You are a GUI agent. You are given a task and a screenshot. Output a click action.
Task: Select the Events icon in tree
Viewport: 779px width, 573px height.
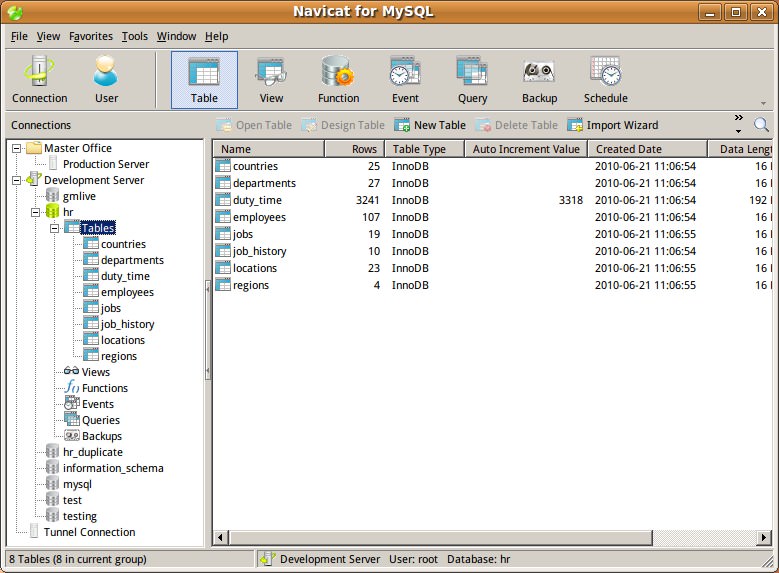(x=72, y=403)
